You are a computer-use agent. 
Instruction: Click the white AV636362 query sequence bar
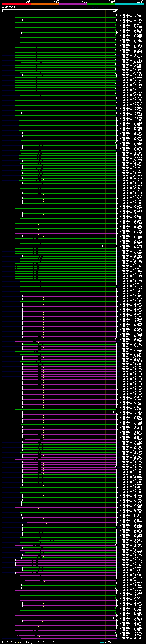pos(60,9)
